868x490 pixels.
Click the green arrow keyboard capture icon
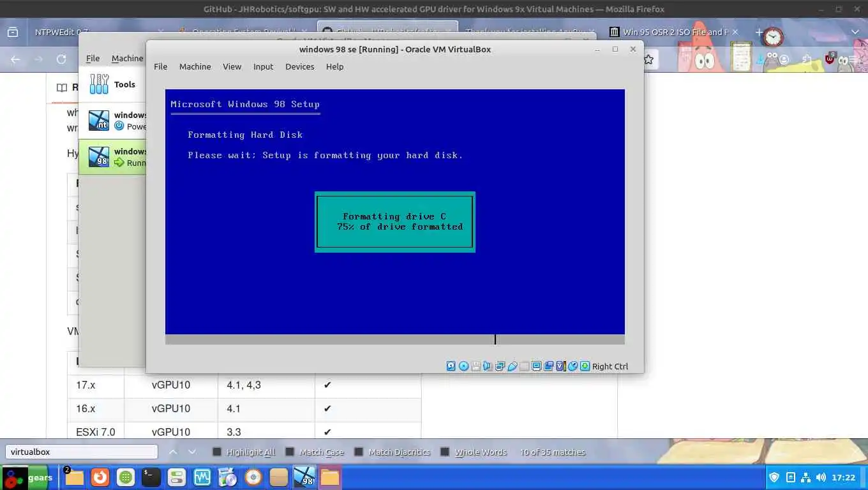tap(585, 366)
